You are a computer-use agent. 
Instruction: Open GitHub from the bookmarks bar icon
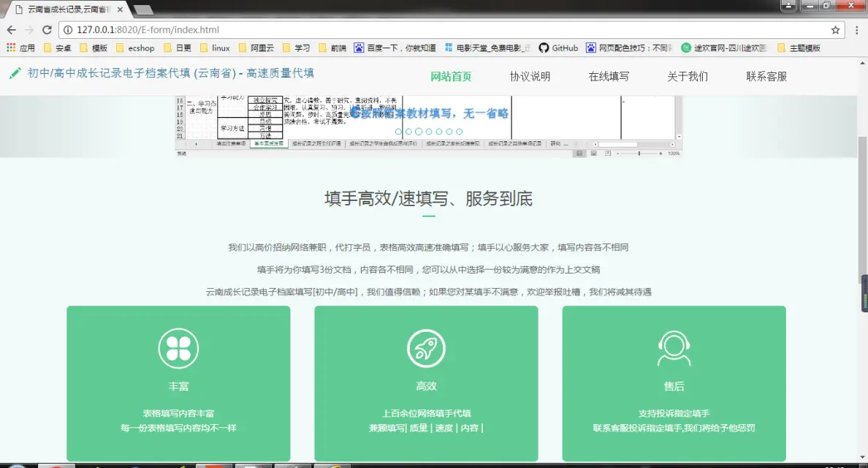546,46
